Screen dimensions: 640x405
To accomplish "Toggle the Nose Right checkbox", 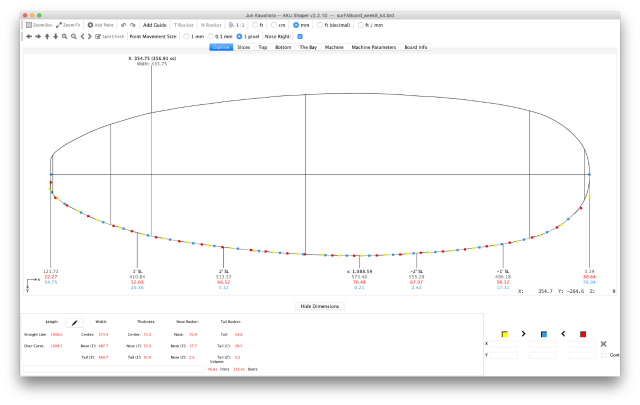I will (x=300, y=36).
